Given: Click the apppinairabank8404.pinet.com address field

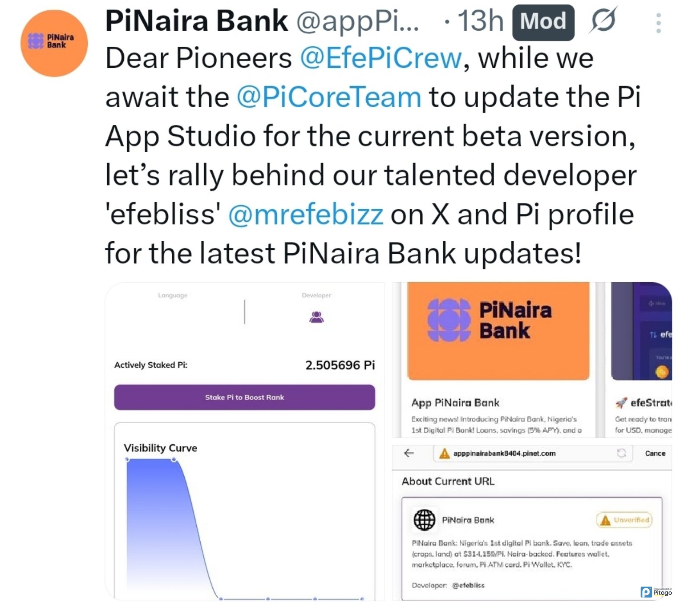Looking at the screenshot, I should click(x=504, y=453).
